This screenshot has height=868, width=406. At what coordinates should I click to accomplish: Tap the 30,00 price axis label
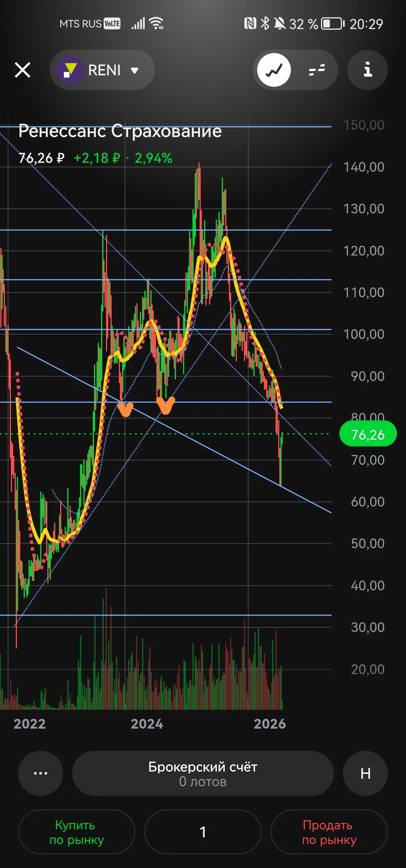tap(368, 627)
